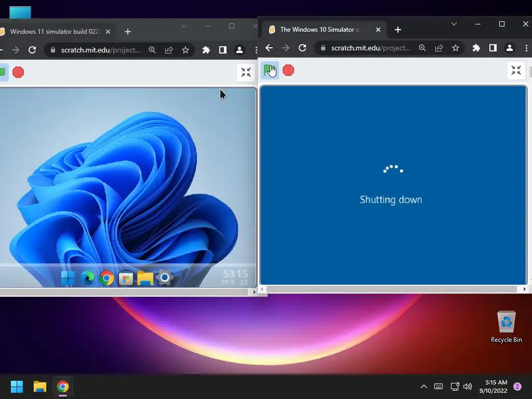532x399 pixels.
Task: Reload the Windows 10 Simulator page
Action: (302, 48)
